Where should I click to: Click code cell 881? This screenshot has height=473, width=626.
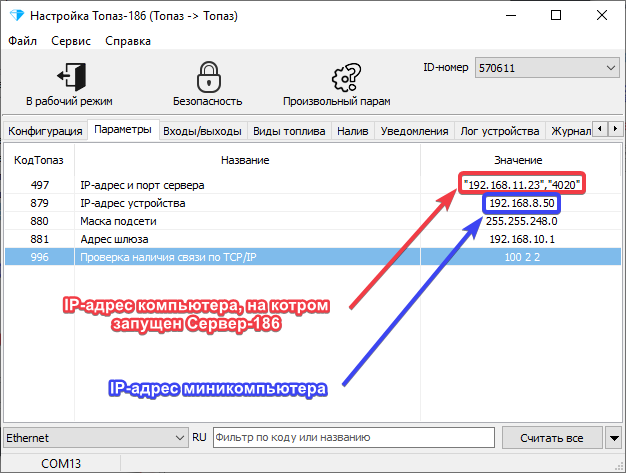click(40, 239)
